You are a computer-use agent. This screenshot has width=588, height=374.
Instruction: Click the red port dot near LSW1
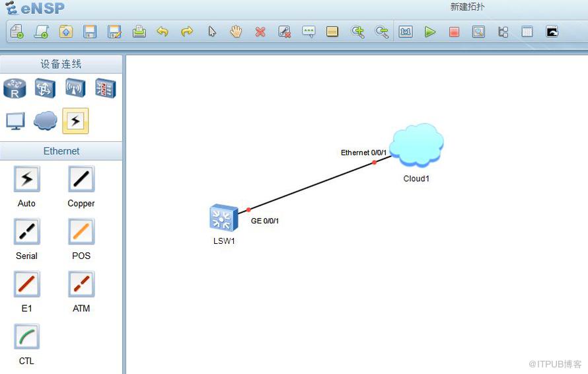[248, 209]
